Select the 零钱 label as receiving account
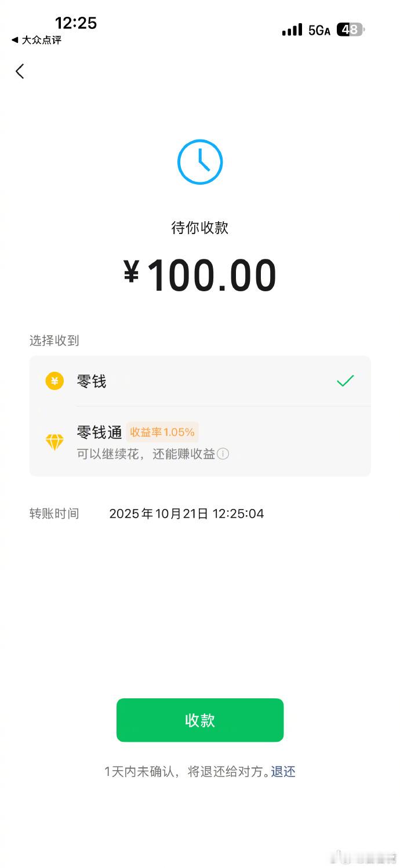This screenshot has width=400, height=868. tap(92, 381)
